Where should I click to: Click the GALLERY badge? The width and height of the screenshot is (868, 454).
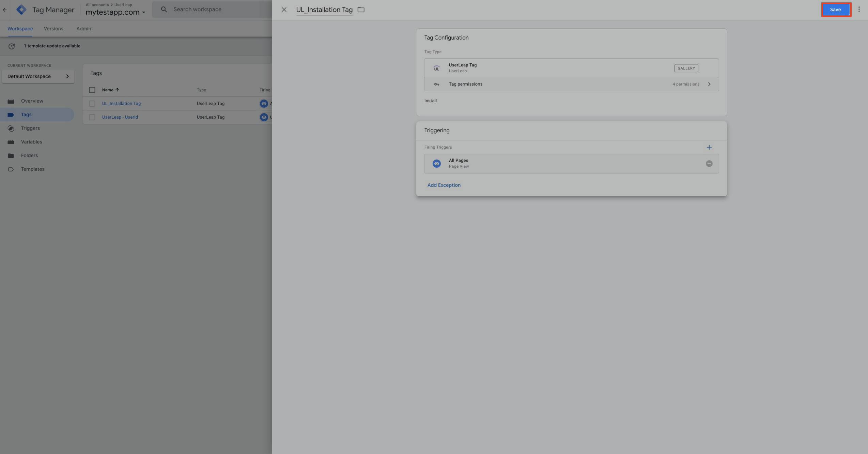(686, 68)
